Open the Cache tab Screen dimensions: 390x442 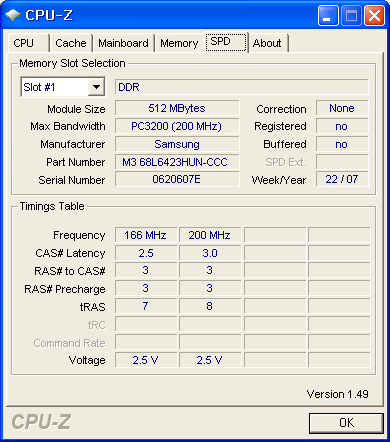71,43
